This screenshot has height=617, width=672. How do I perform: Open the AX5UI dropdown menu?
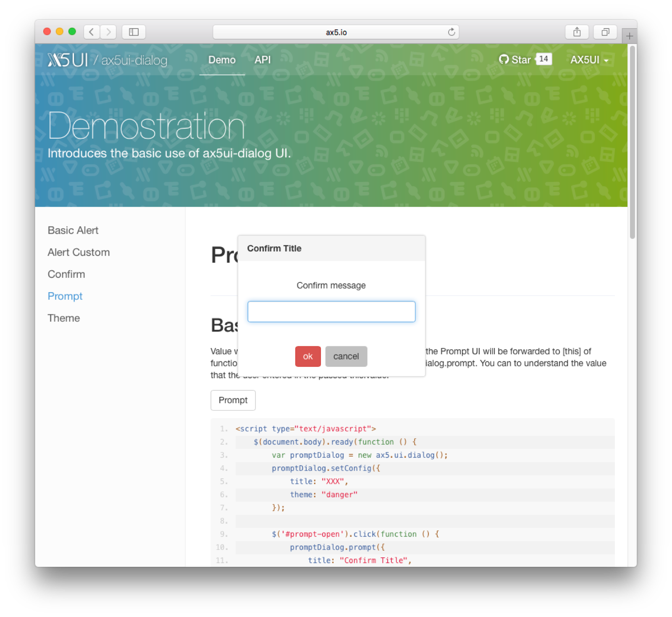click(x=589, y=60)
